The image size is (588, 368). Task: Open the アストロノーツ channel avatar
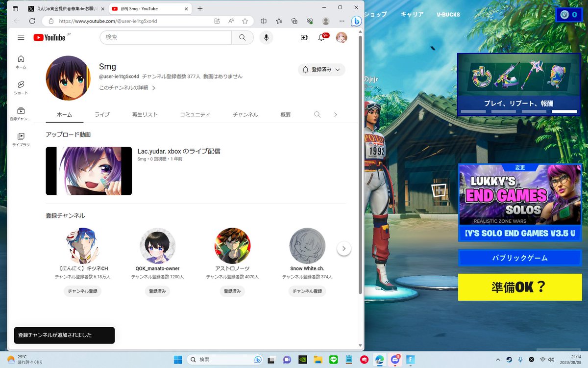tap(232, 246)
